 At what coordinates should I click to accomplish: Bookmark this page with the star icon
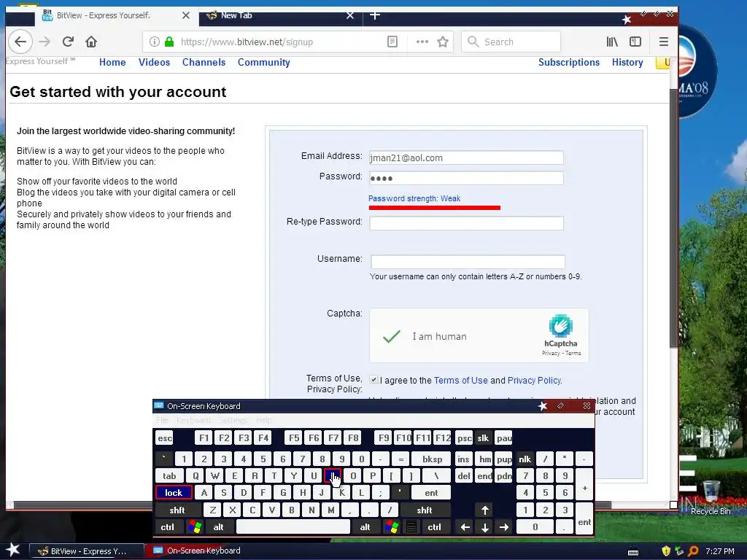pyautogui.click(x=443, y=42)
